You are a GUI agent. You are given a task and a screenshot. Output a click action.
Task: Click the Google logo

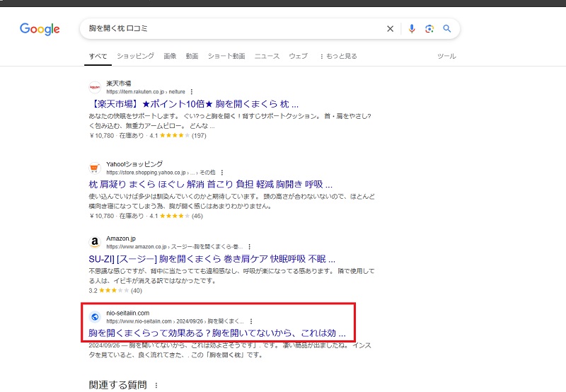pyautogui.click(x=40, y=29)
